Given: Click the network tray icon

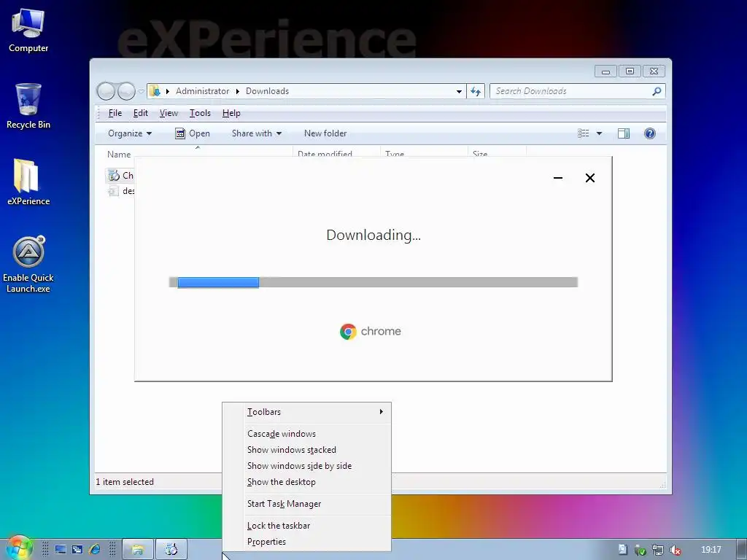Looking at the screenshot, I should click(658, 550).
